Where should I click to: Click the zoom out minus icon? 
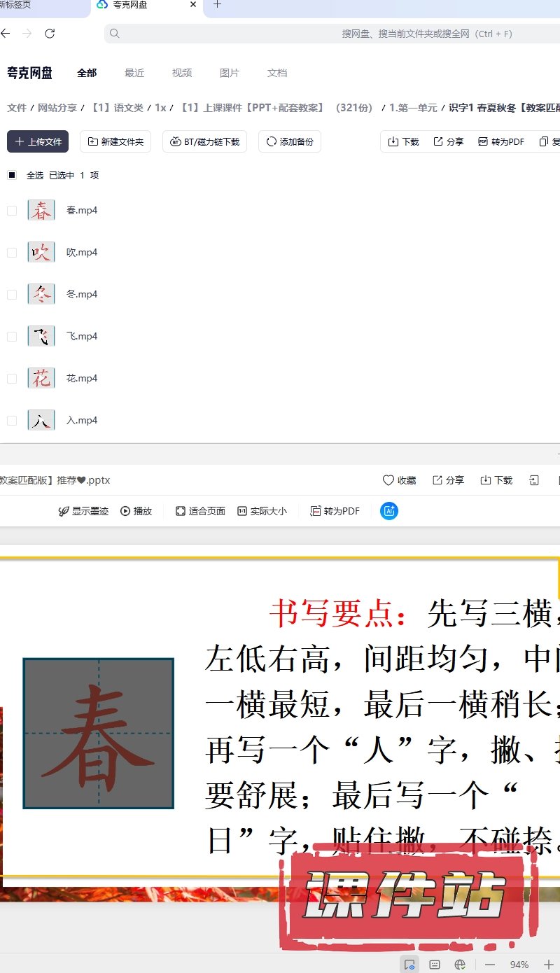coord(489,965)
